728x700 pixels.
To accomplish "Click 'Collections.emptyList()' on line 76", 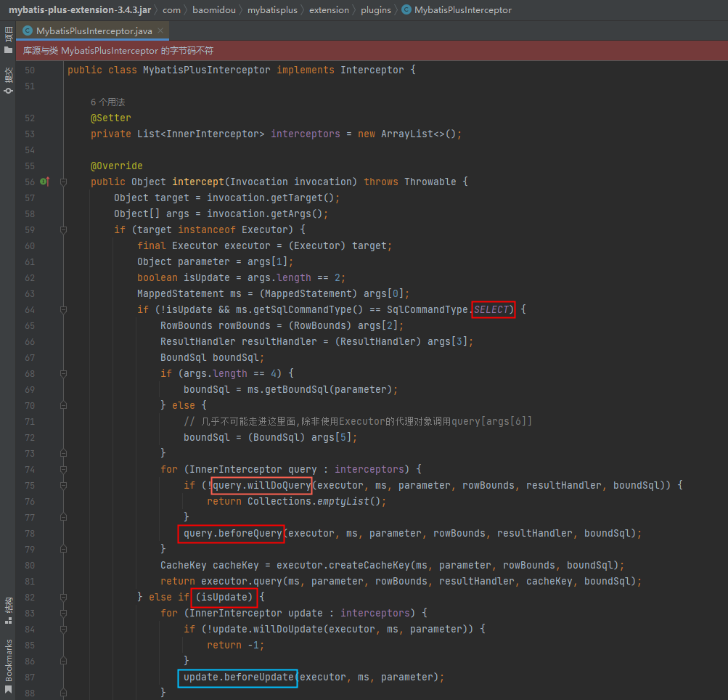I will [x=314, y=501].
